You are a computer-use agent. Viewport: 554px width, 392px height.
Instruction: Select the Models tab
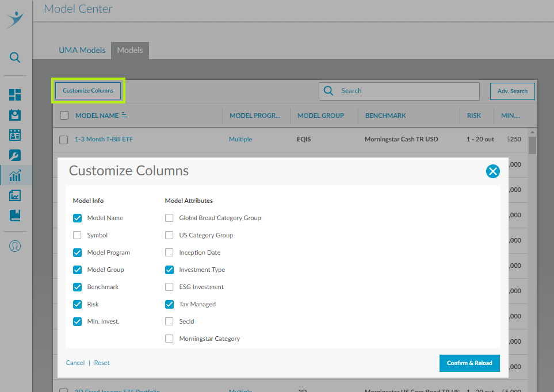pos(129,50)
